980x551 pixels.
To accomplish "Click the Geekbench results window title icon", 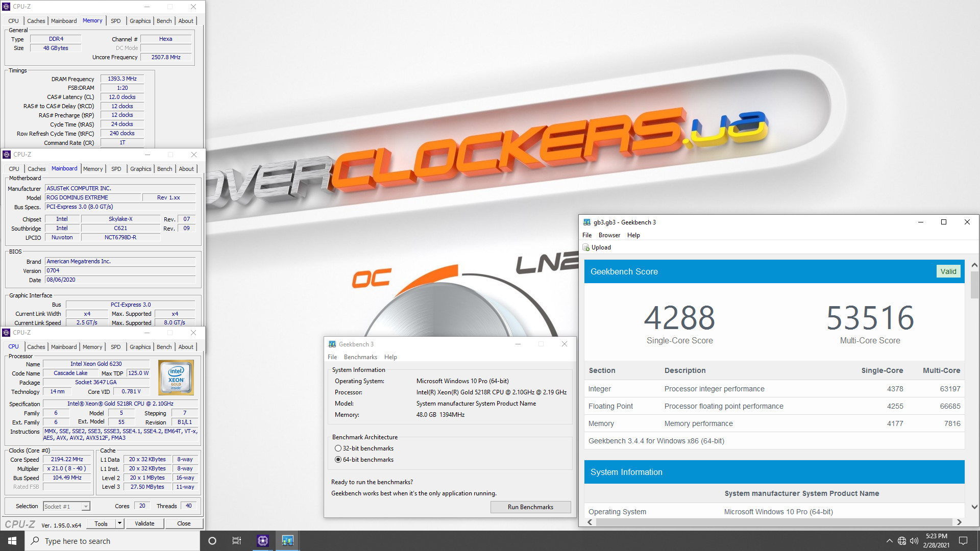I will (587, 222).
